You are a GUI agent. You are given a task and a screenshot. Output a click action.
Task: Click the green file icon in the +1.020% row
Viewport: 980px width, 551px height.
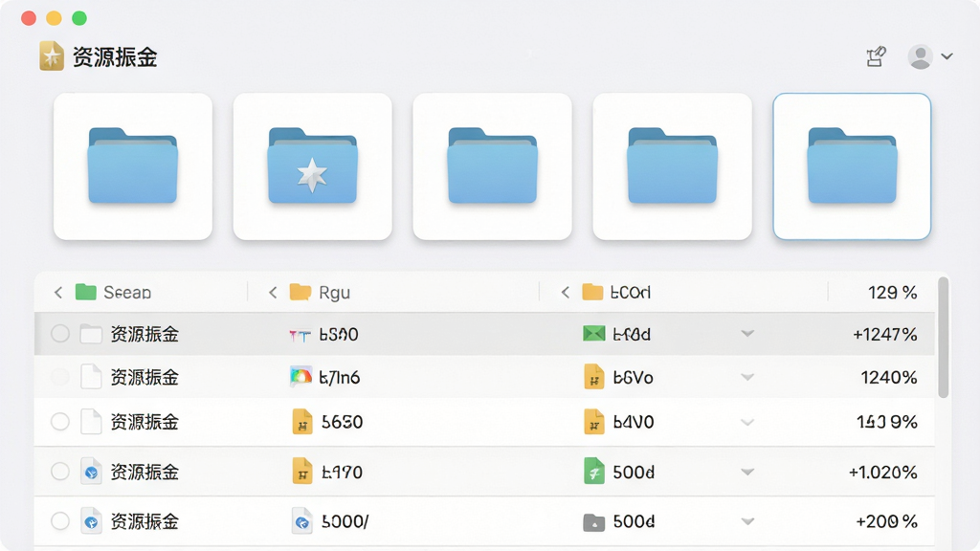click(x=593, y=471)
